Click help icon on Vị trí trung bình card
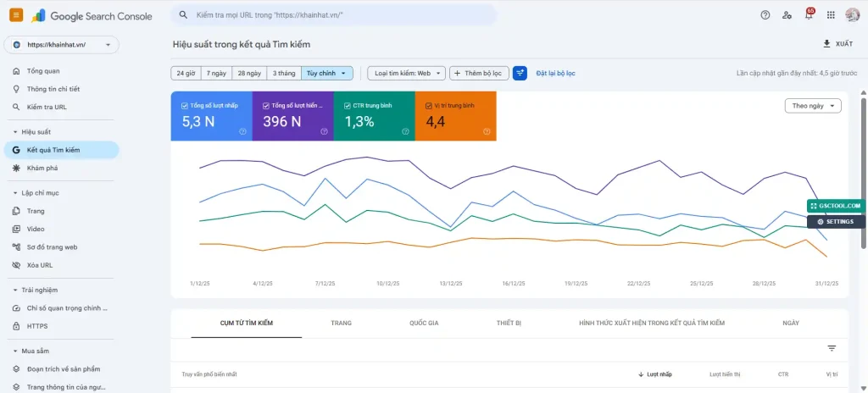This screenshot has width=868, height=393. point(487,132)
